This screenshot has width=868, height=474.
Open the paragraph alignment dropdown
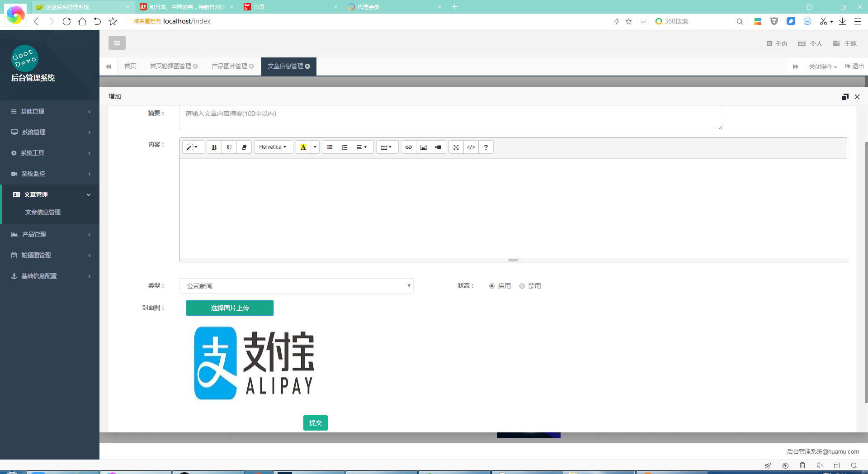362,147
